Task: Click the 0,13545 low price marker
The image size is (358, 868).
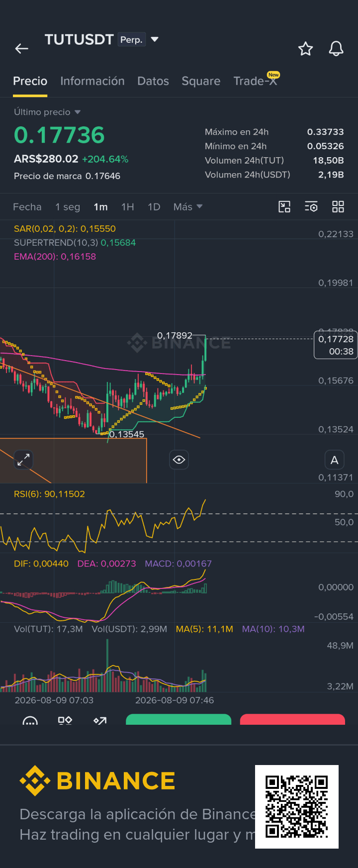Action: tap(127, 434)
